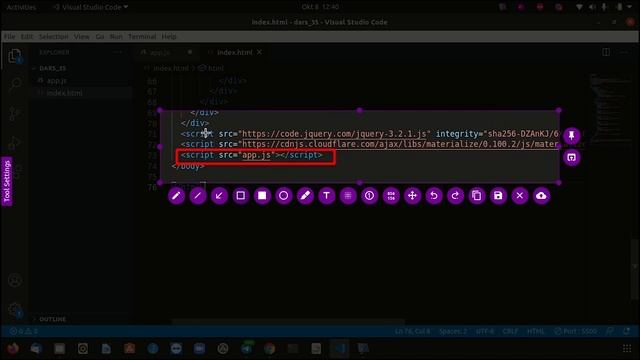
Task: Select the Pencil drawing tool
Action: [x=176, y=196]
